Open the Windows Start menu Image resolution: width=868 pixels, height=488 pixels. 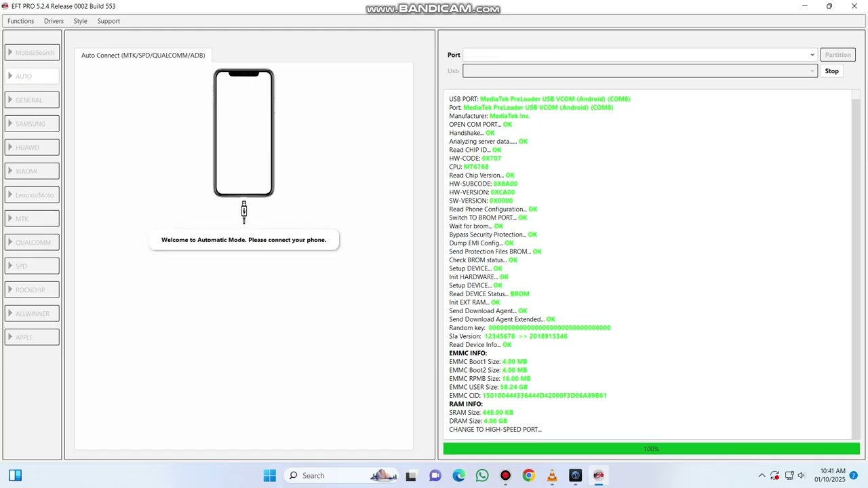tap(269, 476)
